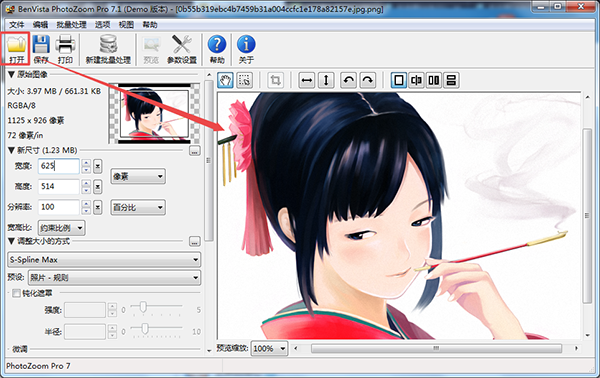Switch to stacked top-bottom preview view
The width and height of the screenshot is (600, 378).
point(452,80)
